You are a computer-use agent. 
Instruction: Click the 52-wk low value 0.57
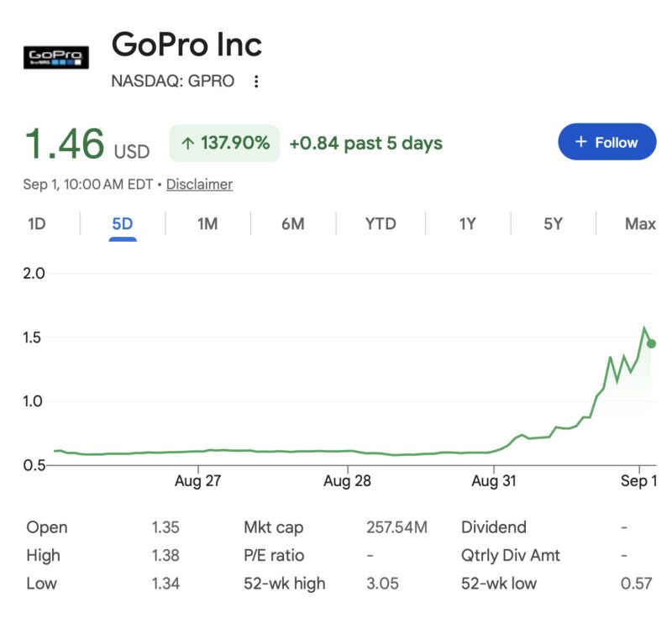tap(637, 584)
